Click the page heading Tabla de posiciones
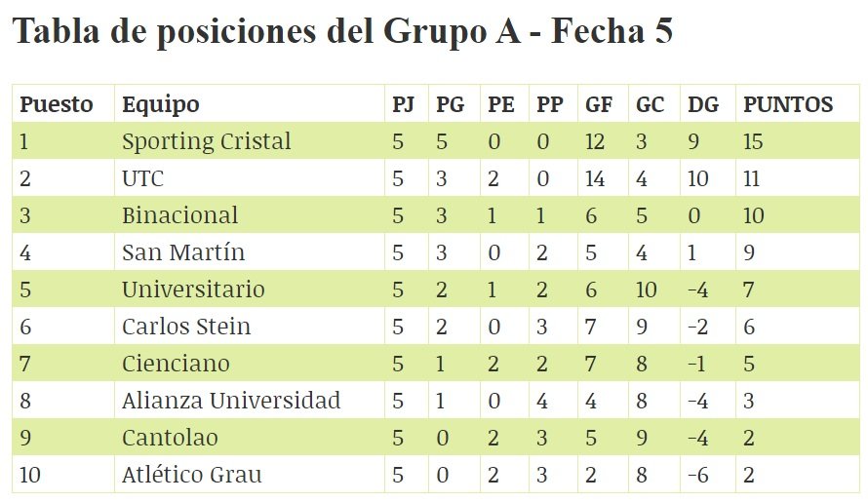This screenshot has height=502, width=868. point(342,31)
